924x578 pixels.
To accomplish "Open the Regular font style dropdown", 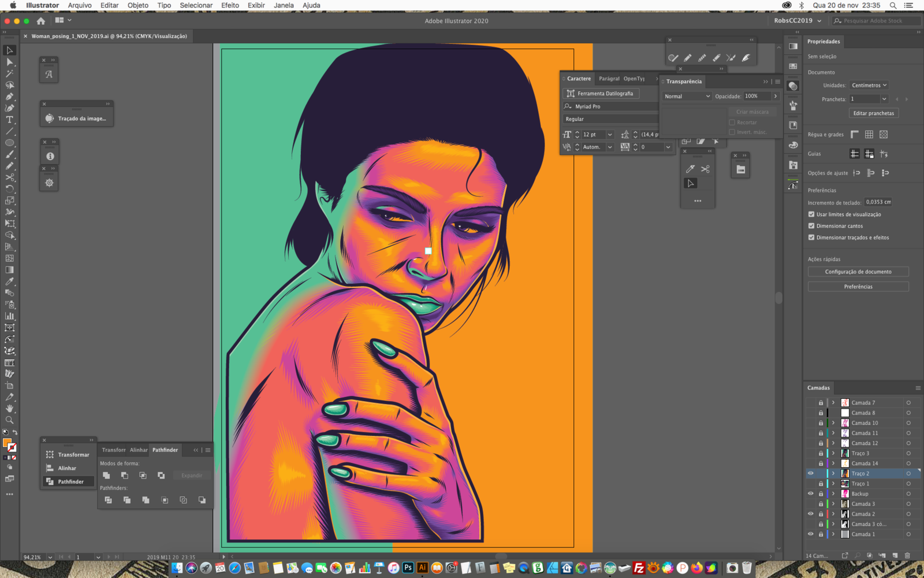I will (x=611, y=119).
